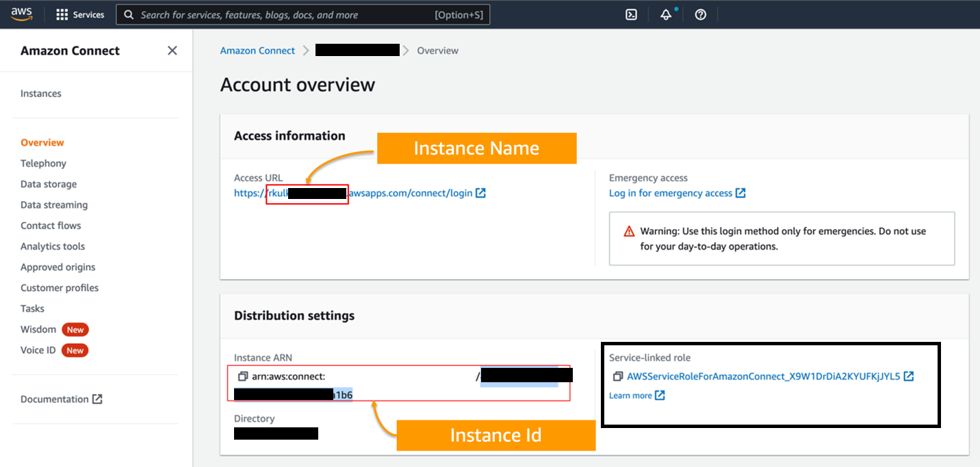Click the Amazon Connect breadcrumb link
The width and height of the screenshot is (980, 467).
point(257,51)
